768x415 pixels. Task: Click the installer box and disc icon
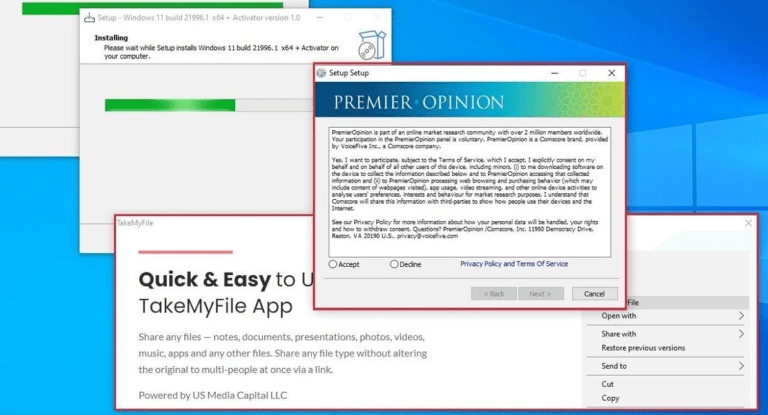[x=372, y=45]
